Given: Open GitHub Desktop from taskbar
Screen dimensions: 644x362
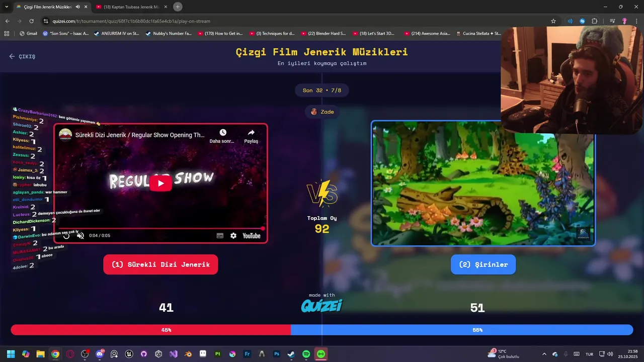Looking at the screenshot, I should tap(144, 354).
